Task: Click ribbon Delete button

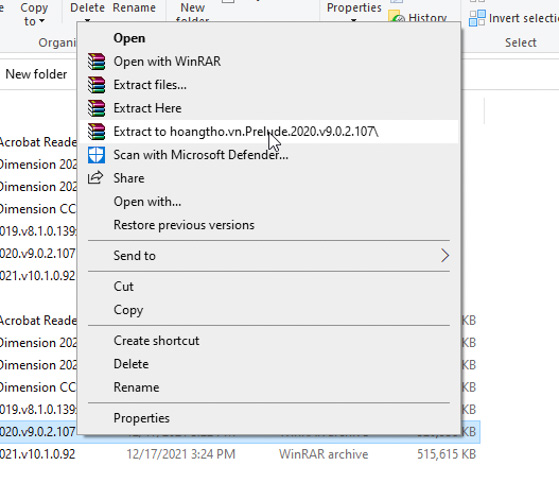Action: [x=87, y=11]
